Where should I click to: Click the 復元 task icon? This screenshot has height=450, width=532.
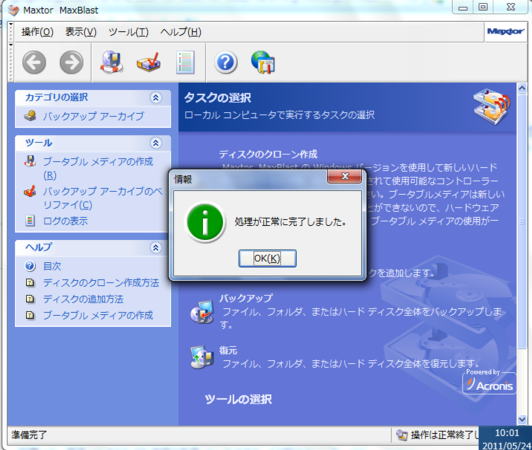[202, 357]
